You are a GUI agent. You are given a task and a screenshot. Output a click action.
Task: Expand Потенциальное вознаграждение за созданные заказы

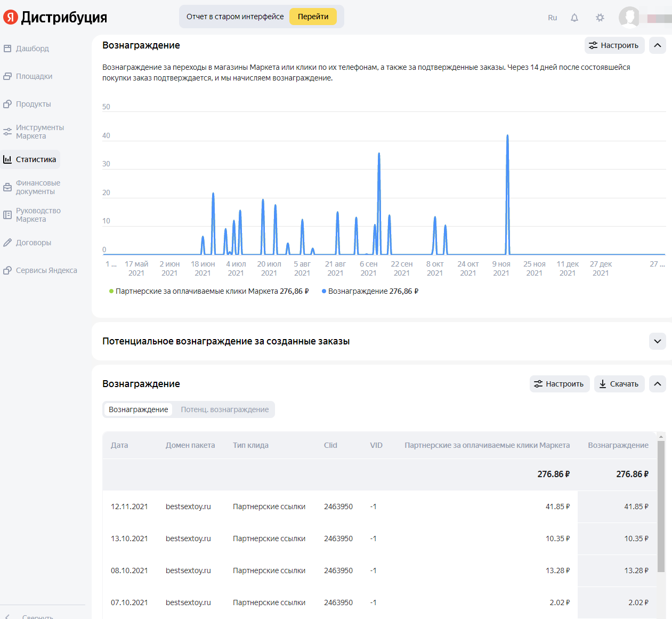[x=658, y=341]
